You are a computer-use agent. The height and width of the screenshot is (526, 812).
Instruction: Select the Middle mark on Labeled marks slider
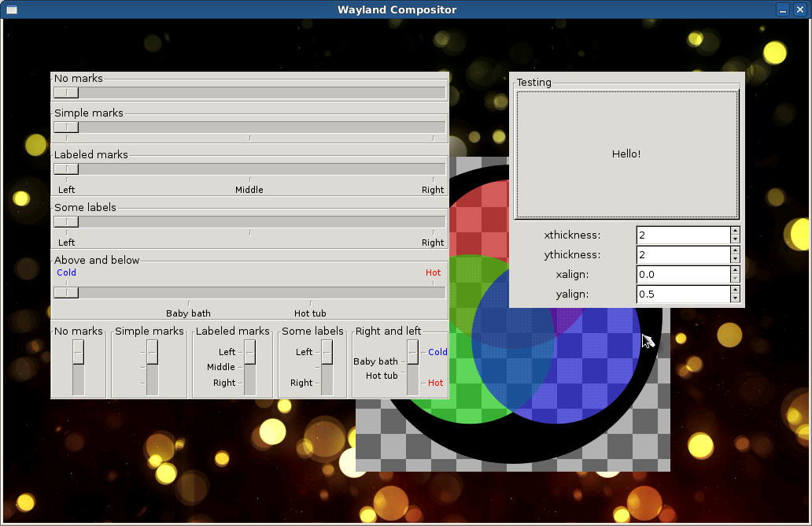point(249,189)
